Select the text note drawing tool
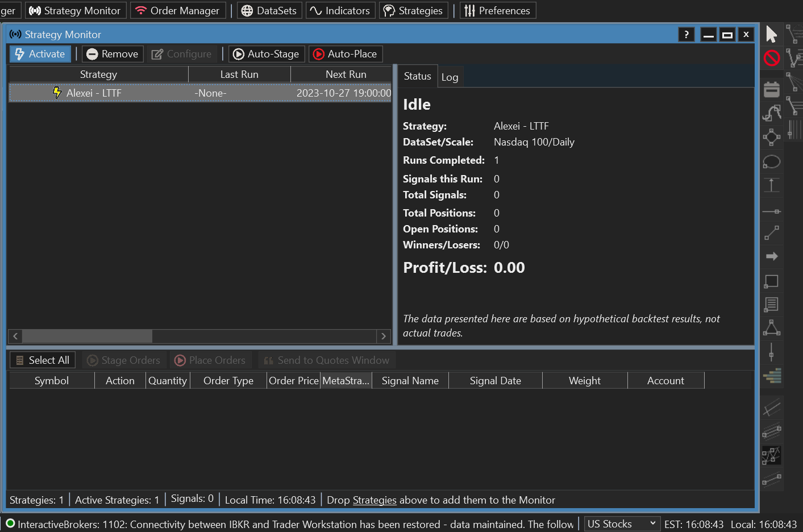The height and width of the screenshot is (532, 803). click(x=771, y=304)
